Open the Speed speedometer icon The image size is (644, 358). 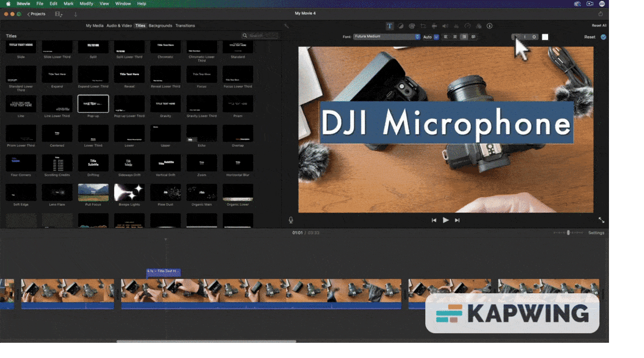click(x=467, y=26)
